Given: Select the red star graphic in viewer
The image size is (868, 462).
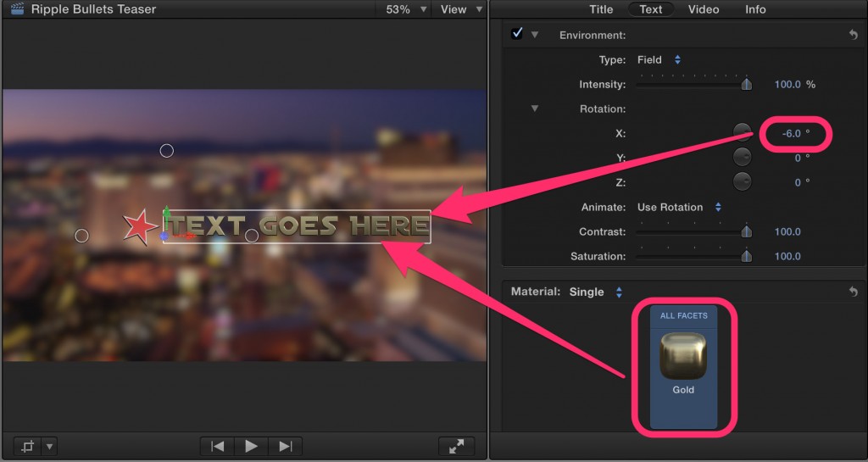Looking at the screenshot, I should point(140,226).
